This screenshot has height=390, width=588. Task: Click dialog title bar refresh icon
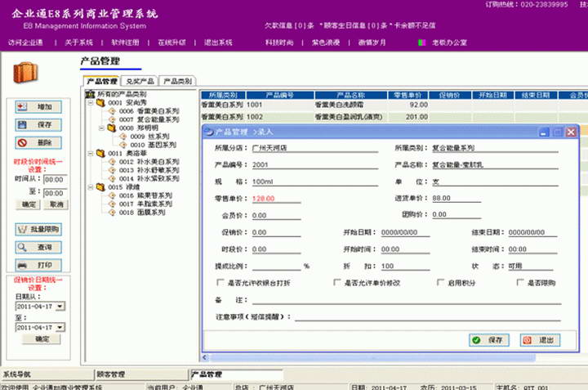(209, 132)
